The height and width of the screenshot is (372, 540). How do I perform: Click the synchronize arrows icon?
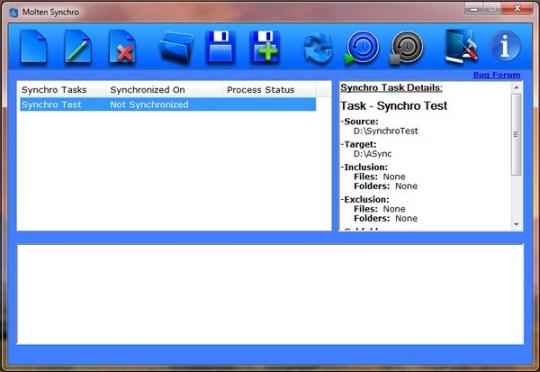tap(318, 48)
